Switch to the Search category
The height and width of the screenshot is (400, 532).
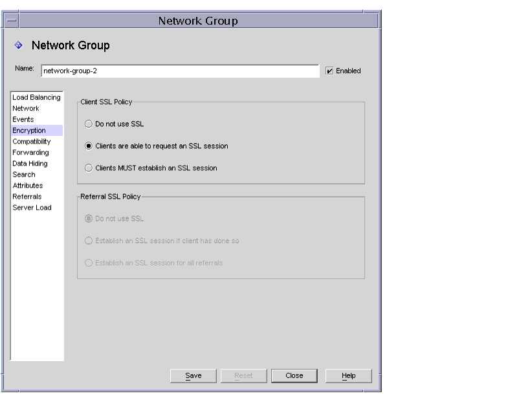click(24, 174)
